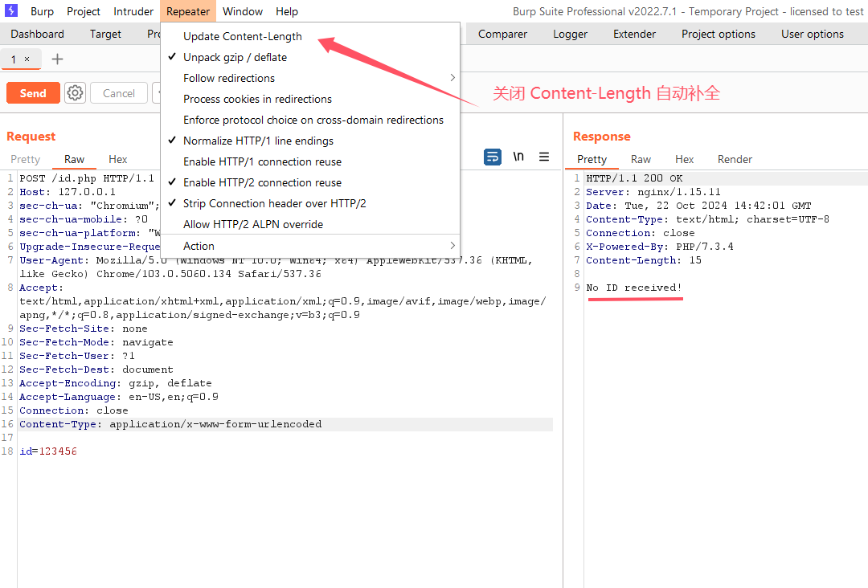
Task: Switch request view to Raw
Action: (74, 159)
